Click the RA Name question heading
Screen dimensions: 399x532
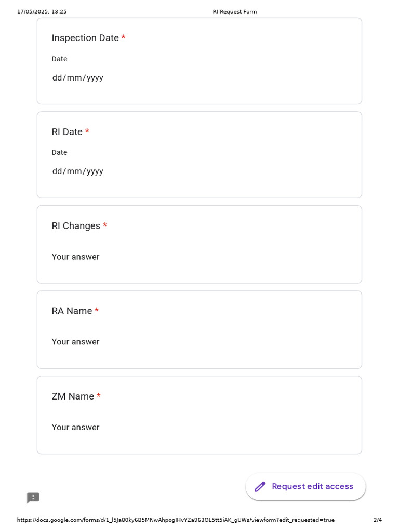click(72, 311)
